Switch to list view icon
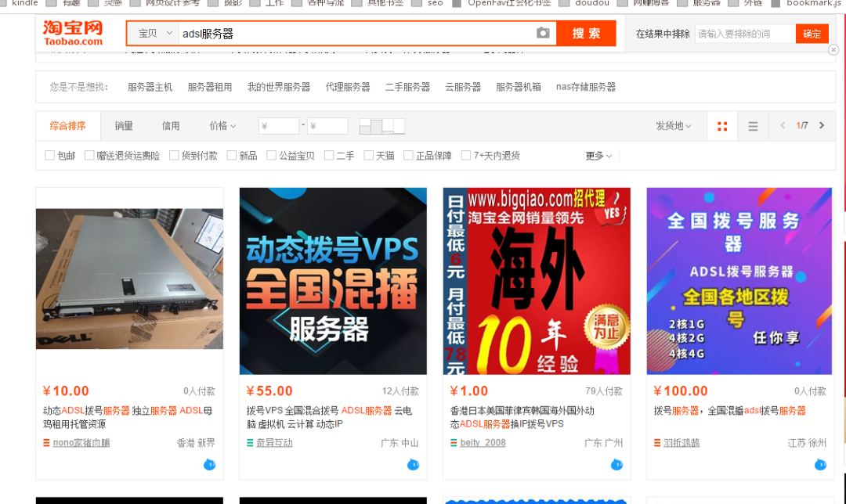This screenshot has height=504, width=846. point(754,126)
